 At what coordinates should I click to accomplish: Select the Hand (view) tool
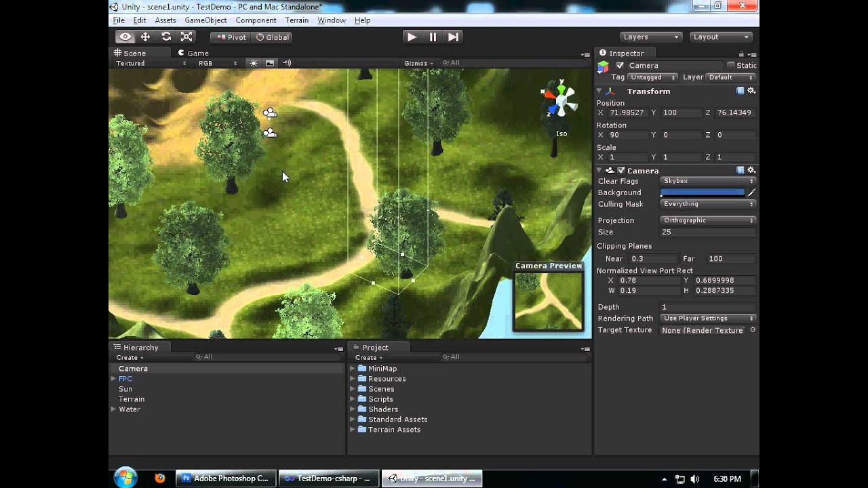click(x=124, y=37)
